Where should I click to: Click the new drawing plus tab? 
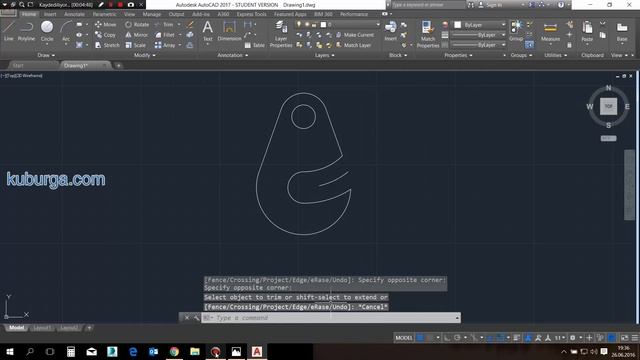point(118,65)
